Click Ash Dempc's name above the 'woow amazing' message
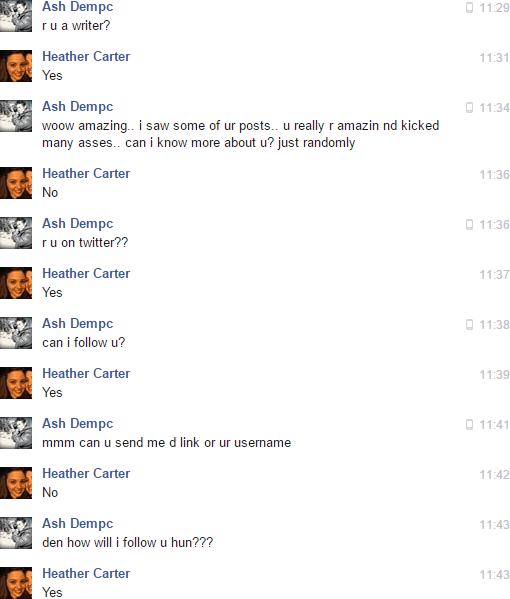510x599 pixels. click(78, 107)
